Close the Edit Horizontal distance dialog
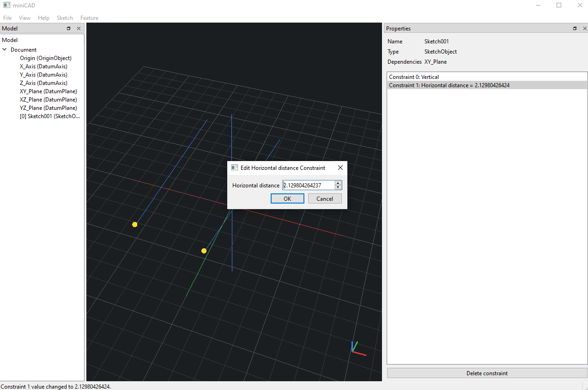The width and height of the screenshot is (588, 390). point(340,168)
